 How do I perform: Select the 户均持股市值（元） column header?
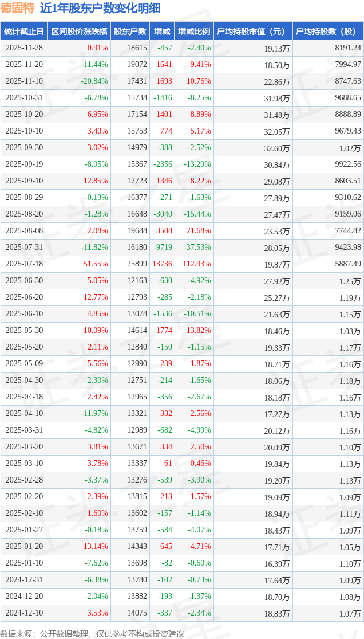[x=252, y=32]
